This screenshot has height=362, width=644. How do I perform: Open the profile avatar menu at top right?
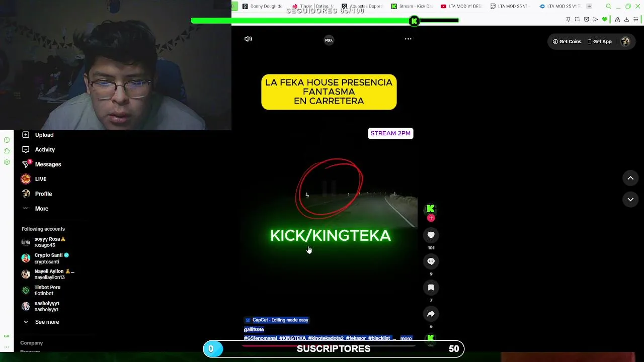click(x=625, y=42)
